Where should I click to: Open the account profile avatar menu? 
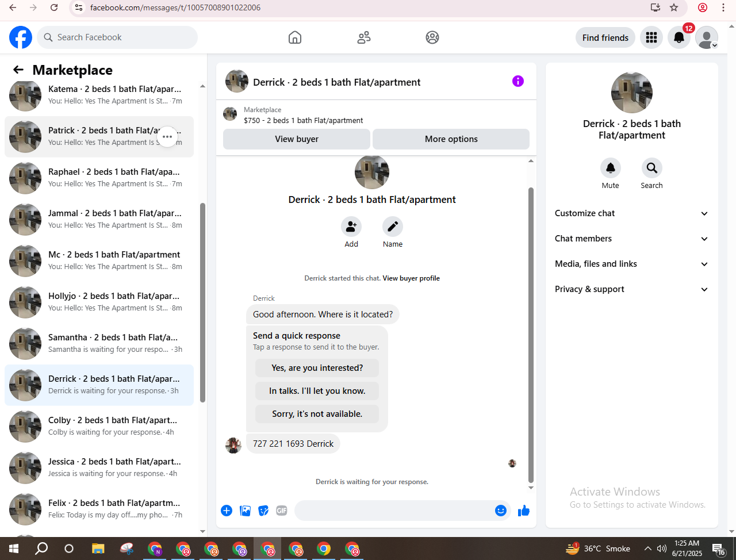(x=707, y=37)
